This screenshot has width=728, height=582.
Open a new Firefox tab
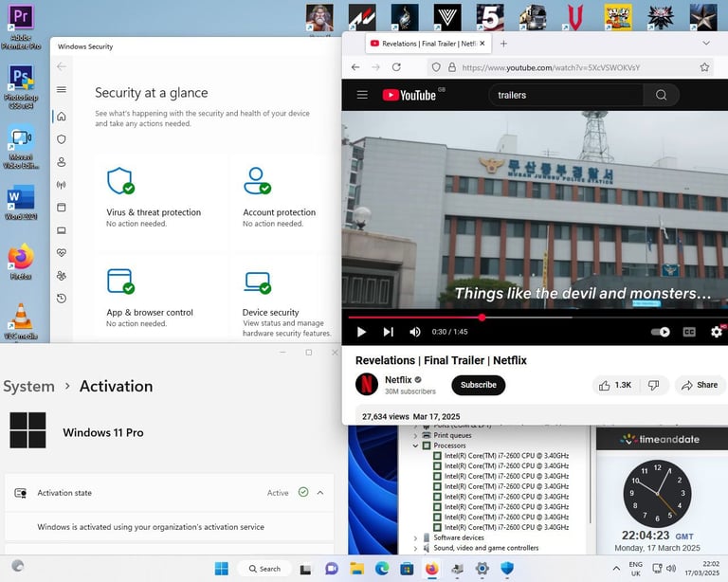point(503,44)
